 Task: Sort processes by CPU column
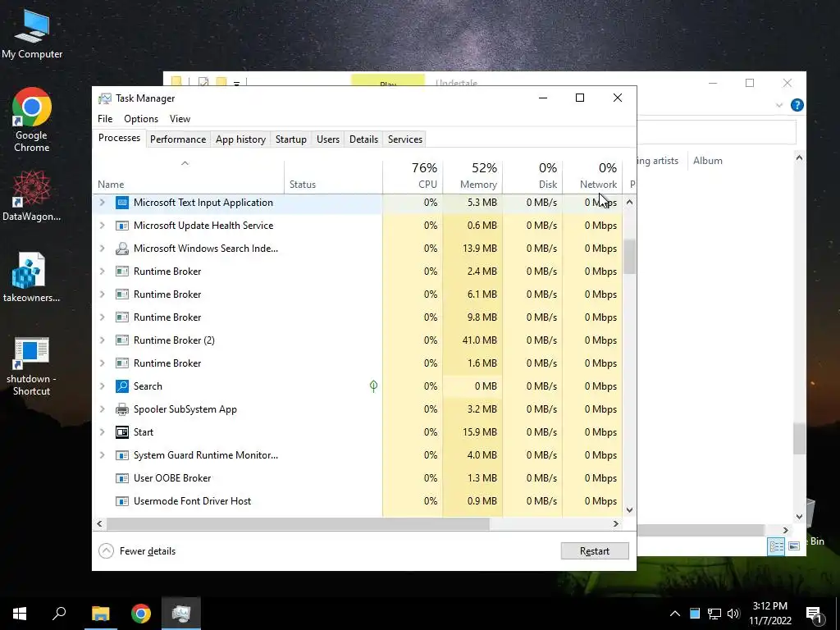413,176
